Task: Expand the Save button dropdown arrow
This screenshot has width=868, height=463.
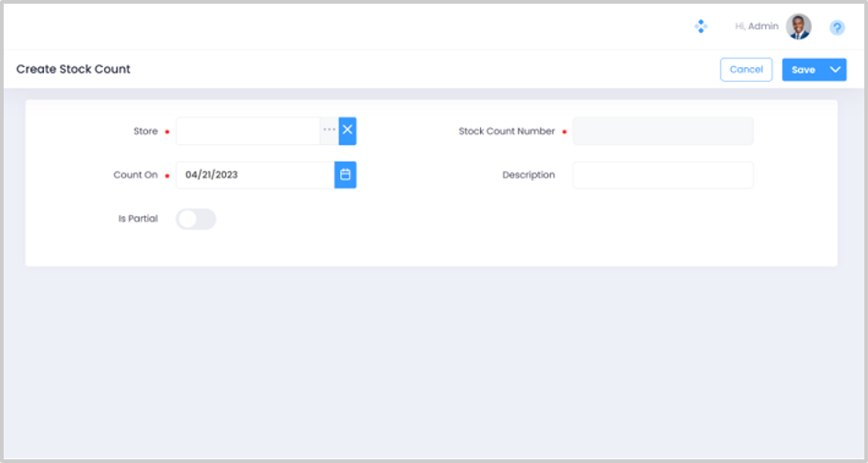Action: (835, 70)
